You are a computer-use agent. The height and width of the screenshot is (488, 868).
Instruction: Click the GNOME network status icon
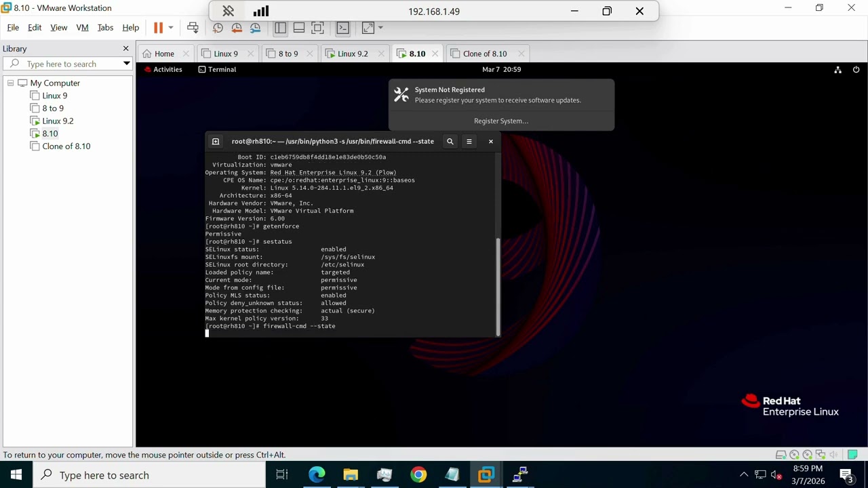click(838, 69)
